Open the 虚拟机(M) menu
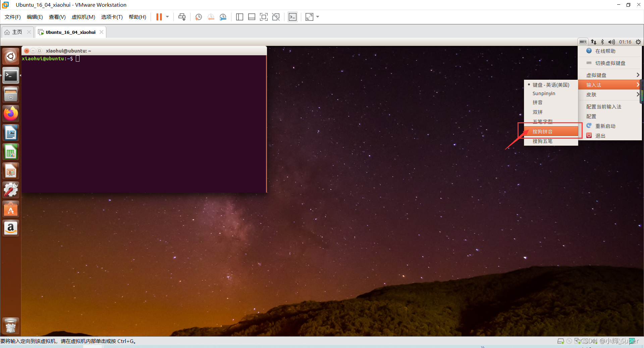This screenshot has height=348, width=644. pos(84,17)
